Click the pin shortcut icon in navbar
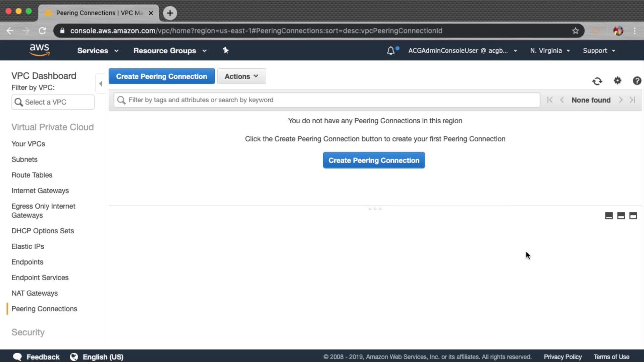644x362 pixels. (226, 50)
